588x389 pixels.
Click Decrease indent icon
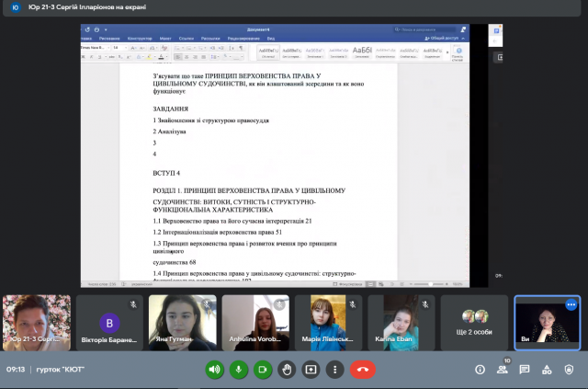212,48
